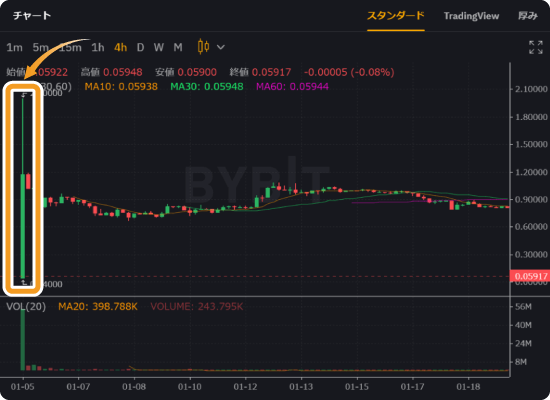This screenshot has width=550, height=400.
Task: Click the 40M volume axis label
Action: pyautogui.click(x=523, y=325)
